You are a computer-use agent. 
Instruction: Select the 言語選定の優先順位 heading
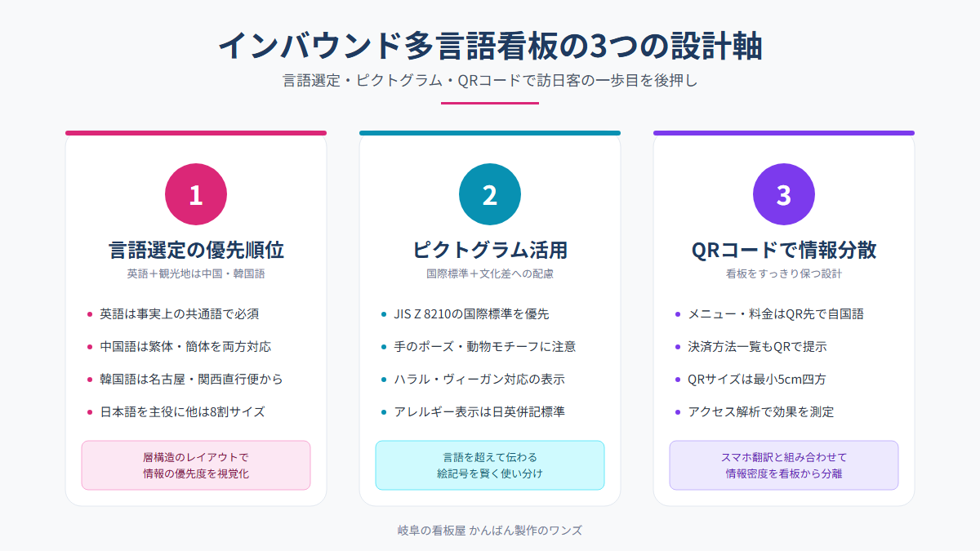pyautogui.click(x=196, y=250)
